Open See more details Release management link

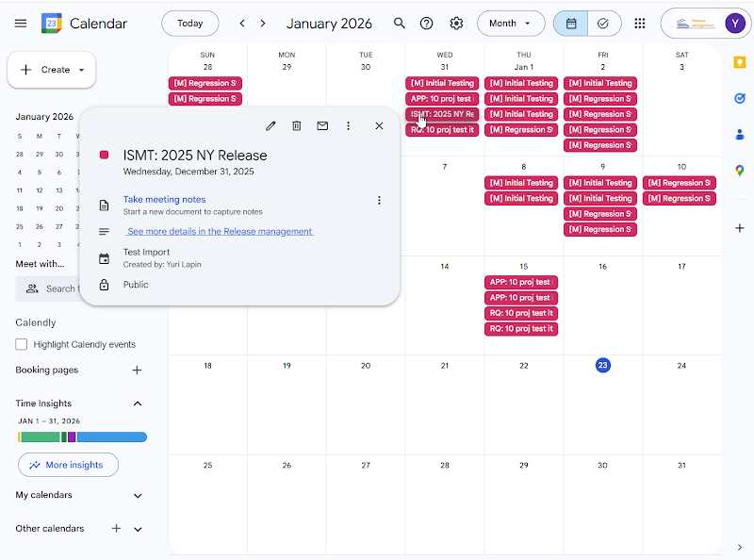(220, 231)
